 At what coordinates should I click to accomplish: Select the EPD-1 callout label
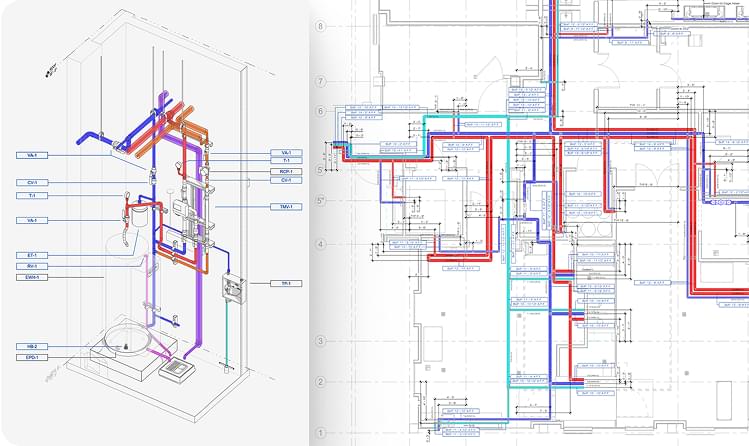32,357
